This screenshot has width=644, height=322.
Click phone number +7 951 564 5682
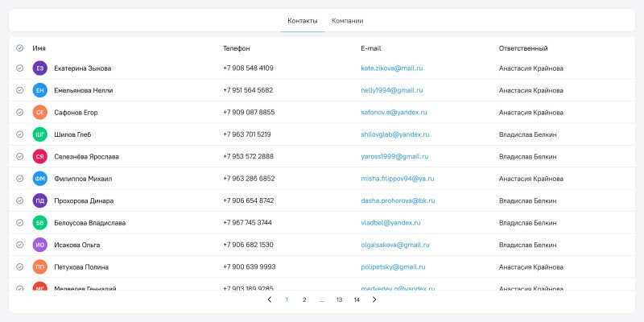point(248,90)
